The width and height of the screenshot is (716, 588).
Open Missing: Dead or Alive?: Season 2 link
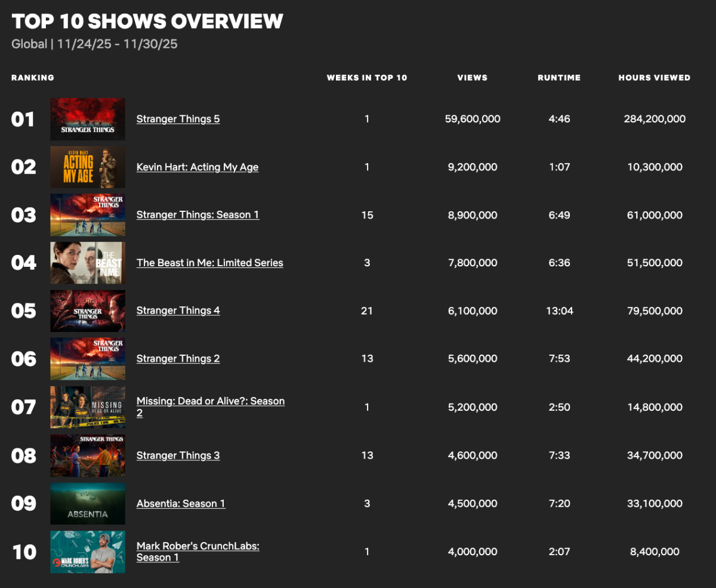[210, 401]
